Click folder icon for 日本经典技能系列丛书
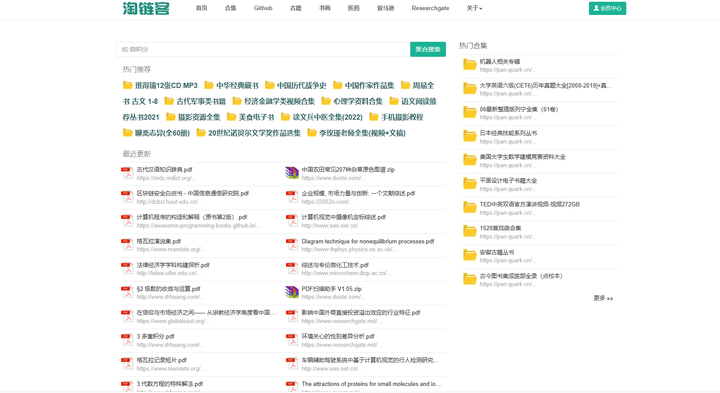Image resolution: width=720 pixels, height=393 pixels. (x=470, y=136)
